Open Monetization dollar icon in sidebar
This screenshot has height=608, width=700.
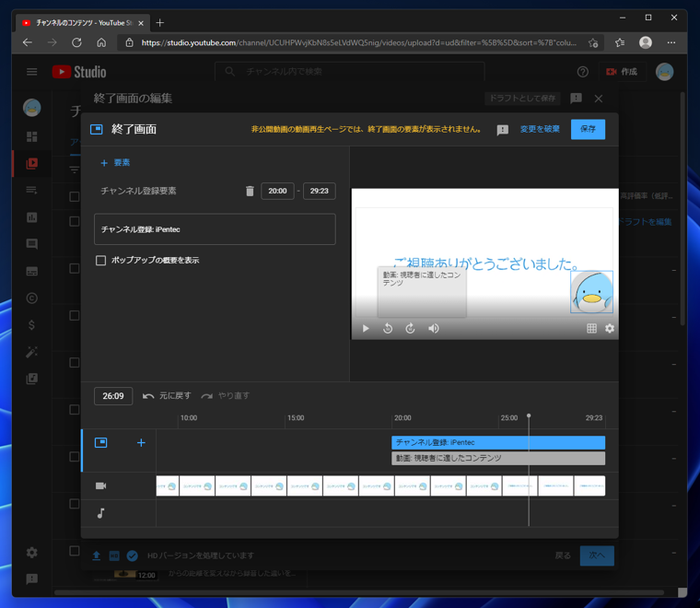point(31,325)
